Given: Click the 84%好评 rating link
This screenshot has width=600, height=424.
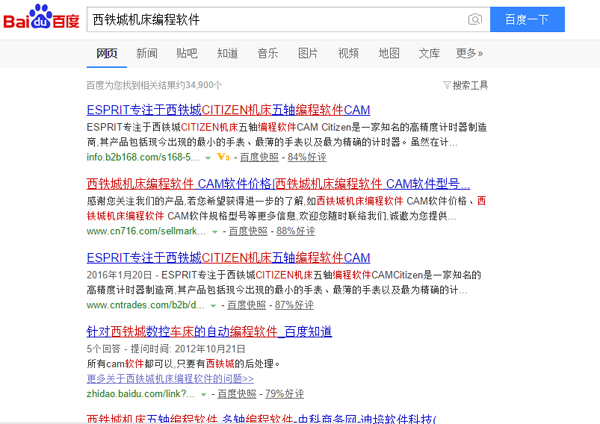Looking at the screenshot, I should (307, 157).
